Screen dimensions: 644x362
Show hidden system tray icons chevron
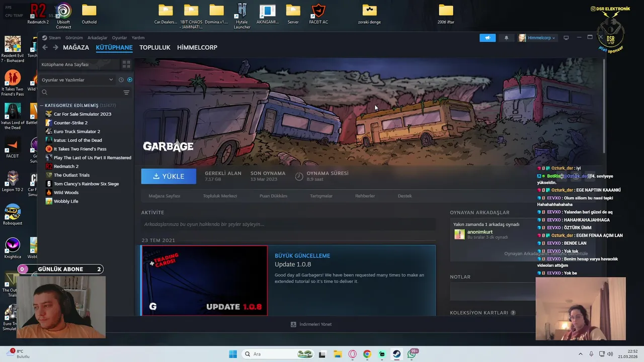coord(580,354)
